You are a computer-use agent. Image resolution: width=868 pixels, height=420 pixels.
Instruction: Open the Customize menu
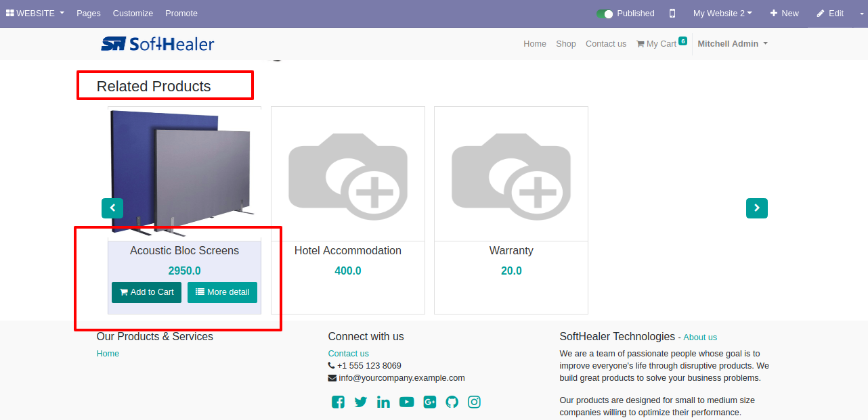click(133, 14)
